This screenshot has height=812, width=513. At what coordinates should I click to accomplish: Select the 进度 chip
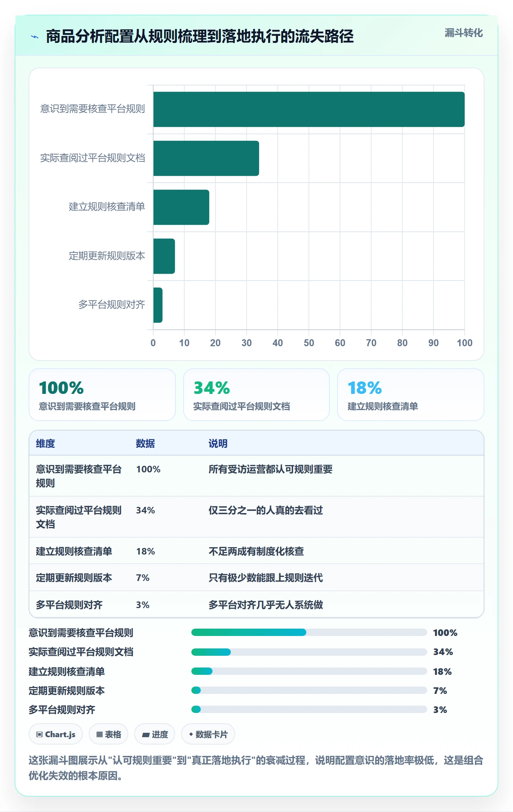[155, 734]
